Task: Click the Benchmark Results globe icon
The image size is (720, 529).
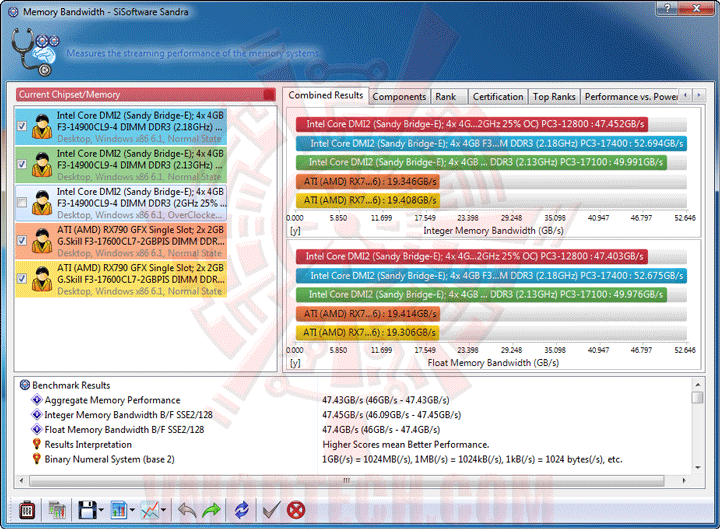Action: [25, 385]
